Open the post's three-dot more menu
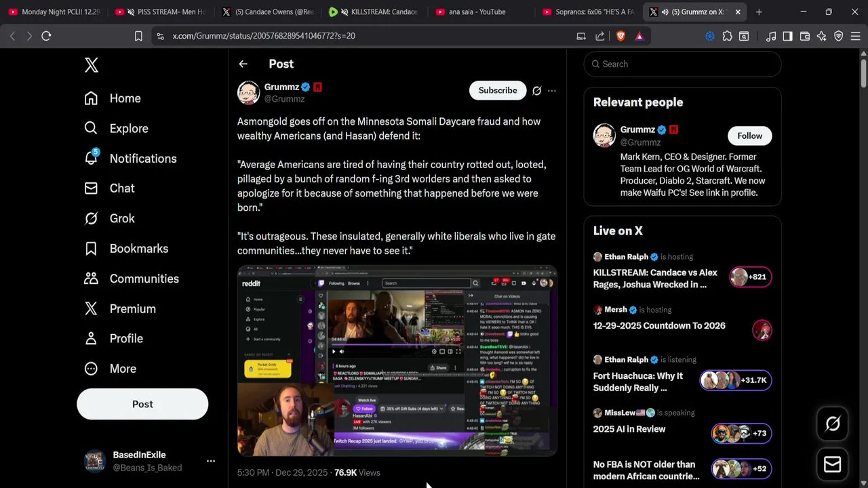The width and height of the screenshot is (868, 488). 552,90
